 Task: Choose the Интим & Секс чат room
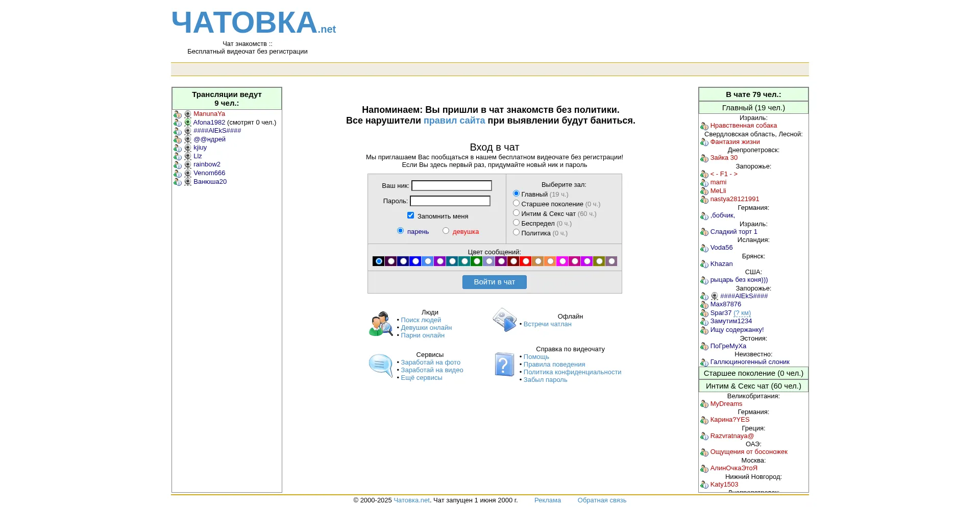click(x=516, y=212)
